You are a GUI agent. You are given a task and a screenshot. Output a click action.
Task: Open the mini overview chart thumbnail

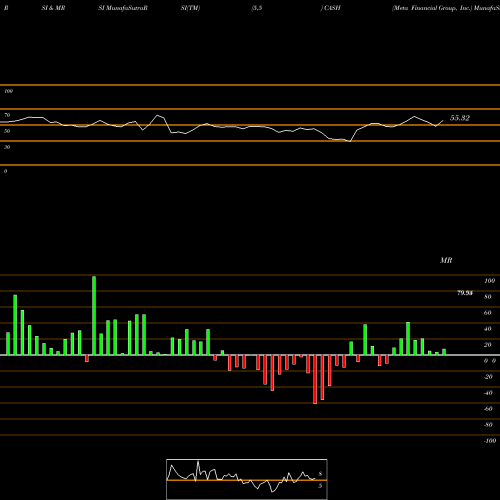point(247,479)
